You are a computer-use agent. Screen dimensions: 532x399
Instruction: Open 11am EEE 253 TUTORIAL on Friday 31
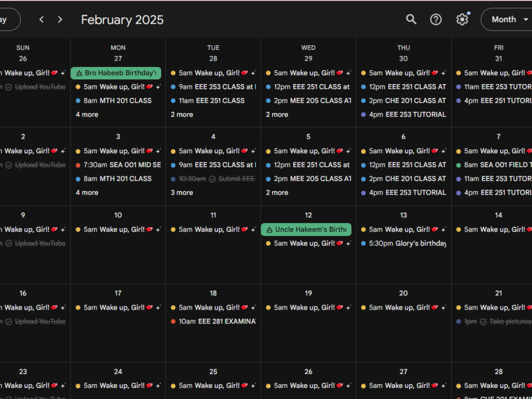pos(493,87)
